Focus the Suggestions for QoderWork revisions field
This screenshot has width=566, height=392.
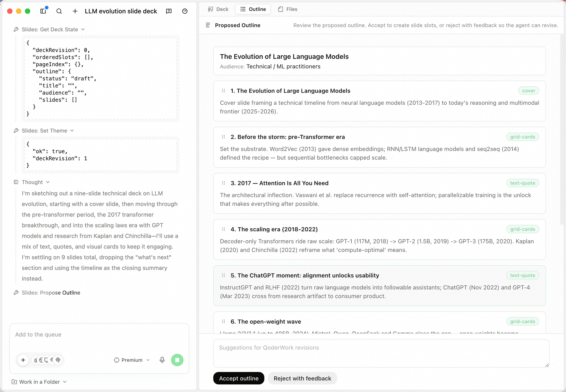pos(381,353)
